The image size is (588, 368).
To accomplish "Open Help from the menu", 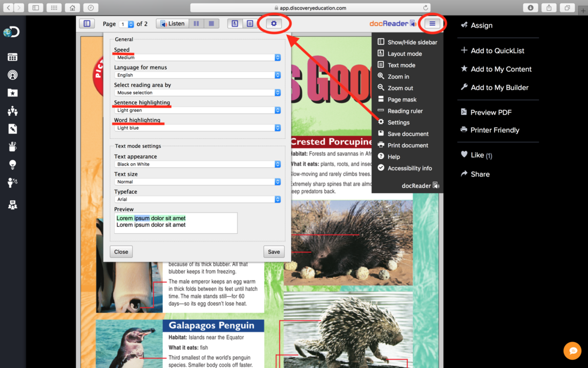I will (x=389, y=157).
